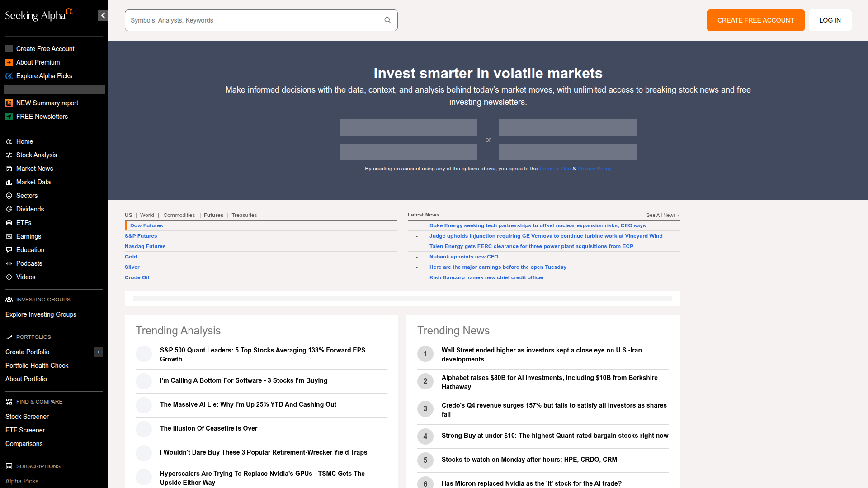
Task: Open the Nasdaq Futures row
Action: tap(261, 246)
